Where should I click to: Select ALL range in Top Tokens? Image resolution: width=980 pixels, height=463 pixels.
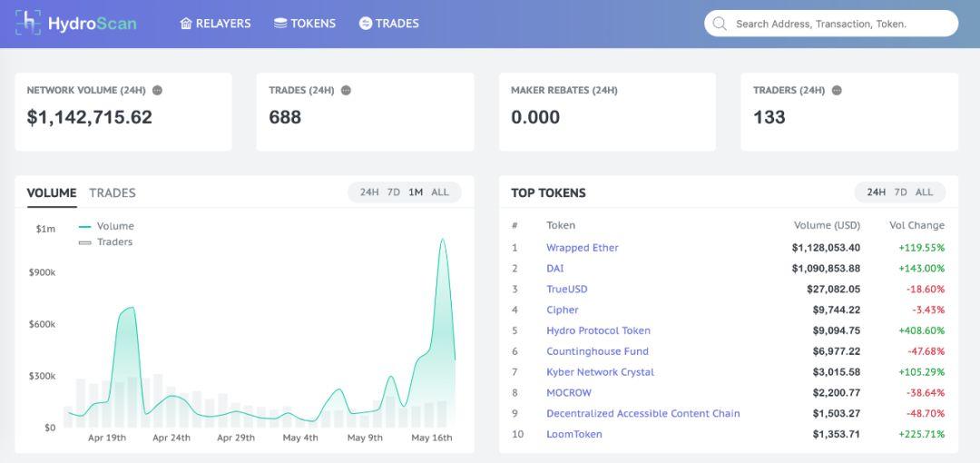(x=925, y=192)
